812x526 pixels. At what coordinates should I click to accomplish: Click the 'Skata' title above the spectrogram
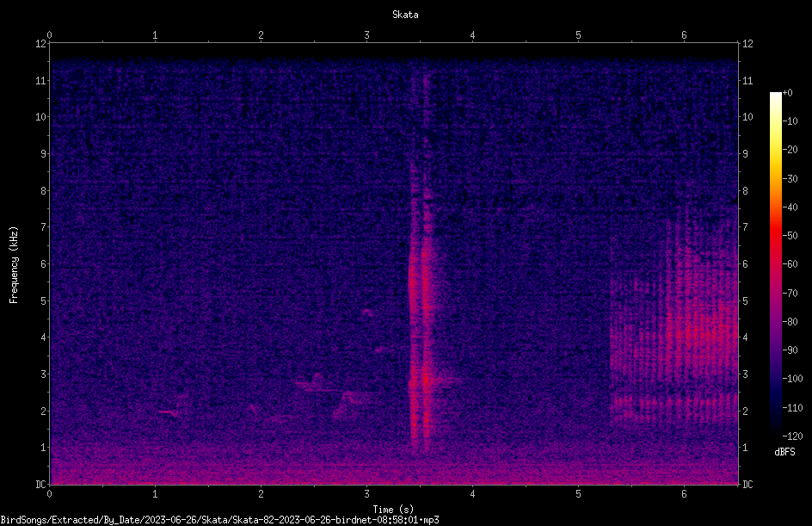(x=405, y=15)
